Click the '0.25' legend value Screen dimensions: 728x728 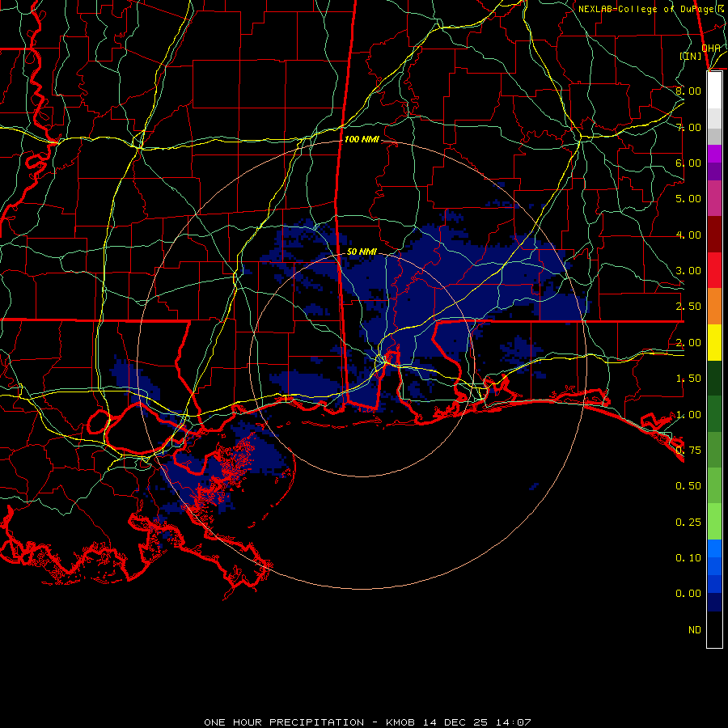click(688, 523)
